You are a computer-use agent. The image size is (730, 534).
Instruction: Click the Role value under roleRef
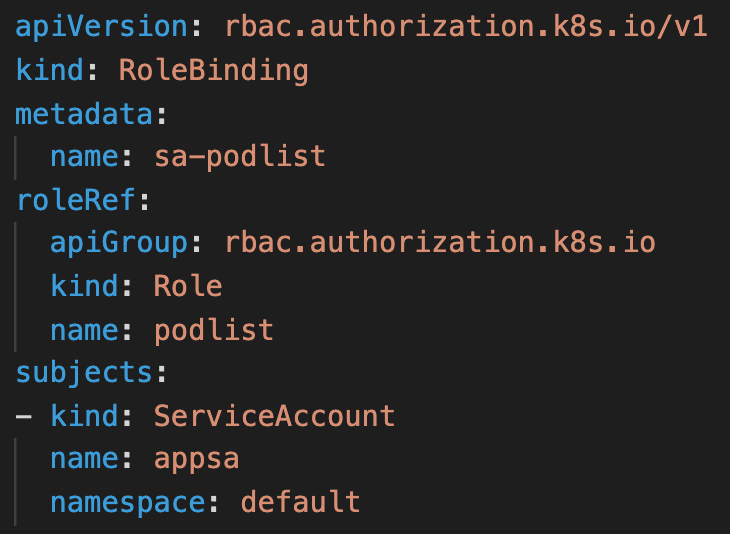point(187,286)
